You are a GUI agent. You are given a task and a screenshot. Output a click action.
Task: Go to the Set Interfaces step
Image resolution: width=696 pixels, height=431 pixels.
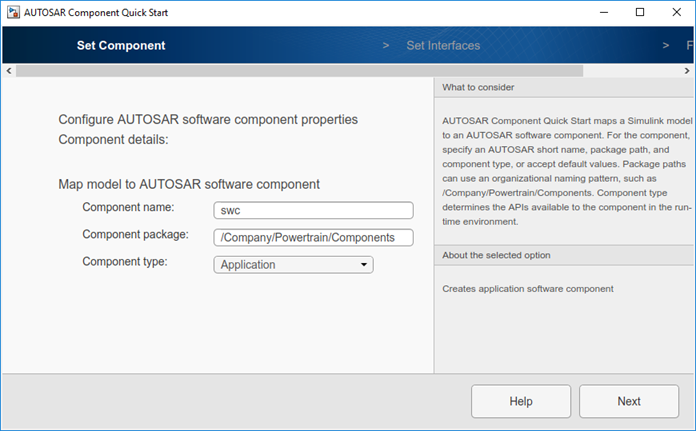coord(443,46)
